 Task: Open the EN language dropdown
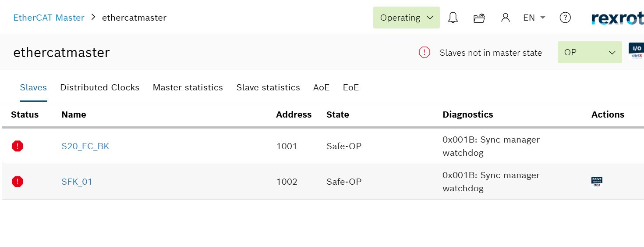click(534, 18)
